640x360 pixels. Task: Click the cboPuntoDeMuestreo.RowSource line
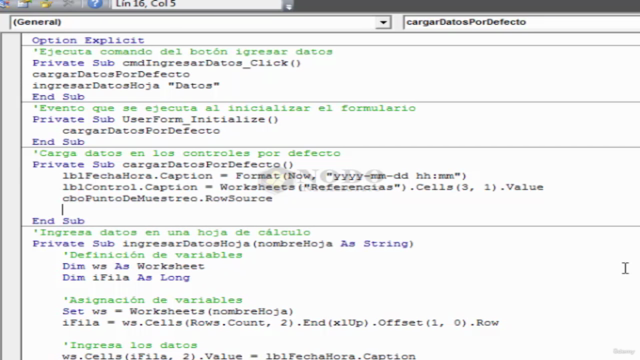[167, 199]
